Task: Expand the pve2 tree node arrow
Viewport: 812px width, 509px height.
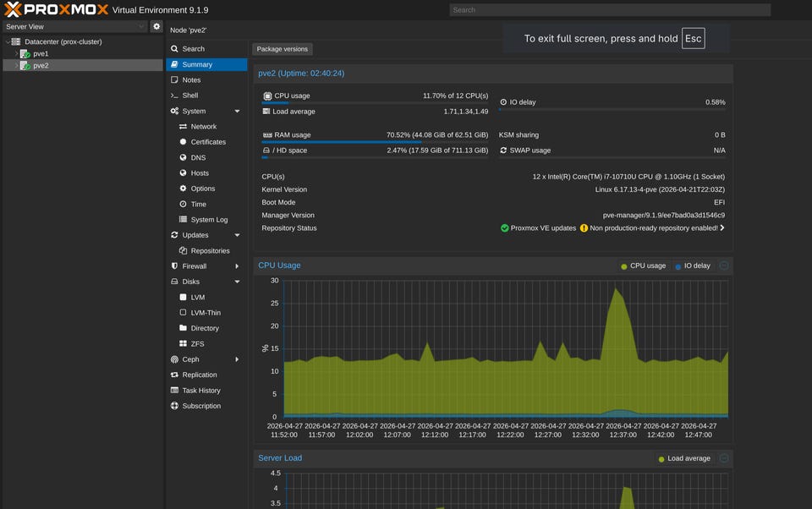Action: click(x=16, y=66)
